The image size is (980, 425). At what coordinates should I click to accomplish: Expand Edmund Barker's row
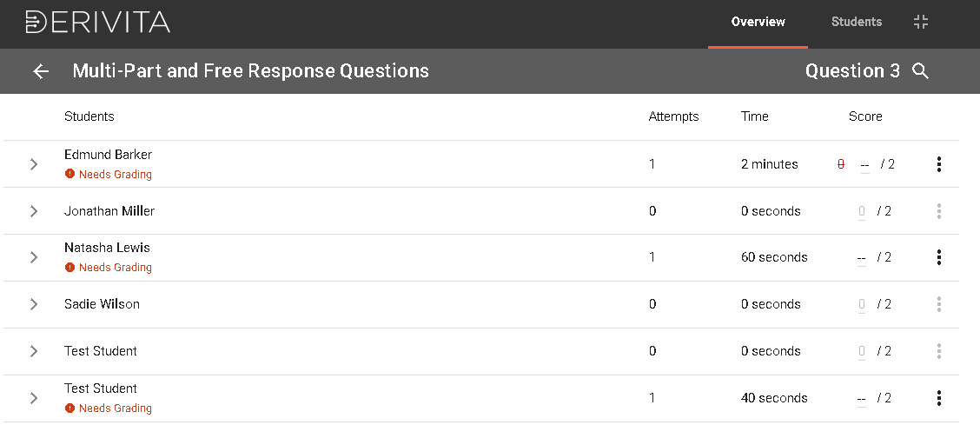34,164
